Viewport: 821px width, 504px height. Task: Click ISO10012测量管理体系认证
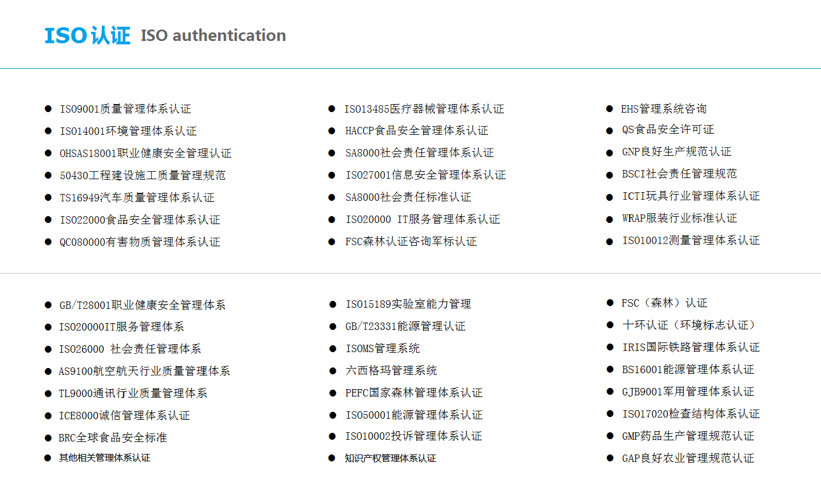tap(691, 240)
